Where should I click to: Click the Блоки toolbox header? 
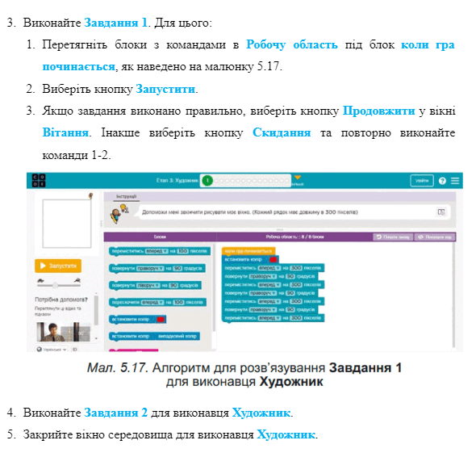pyautogui.click(x=160, y=237)
